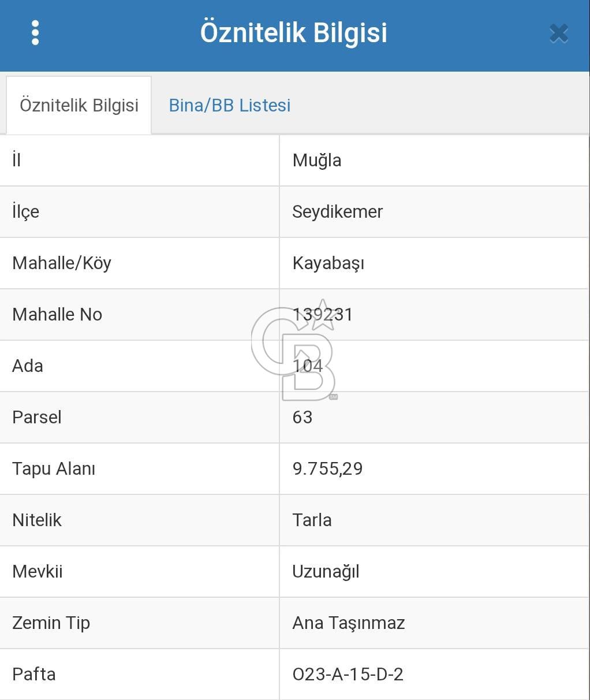Viewport: 590px width, 700px height.
Task: Click the Tapu Alanı value 9.755,29
Action: point(327,469)
